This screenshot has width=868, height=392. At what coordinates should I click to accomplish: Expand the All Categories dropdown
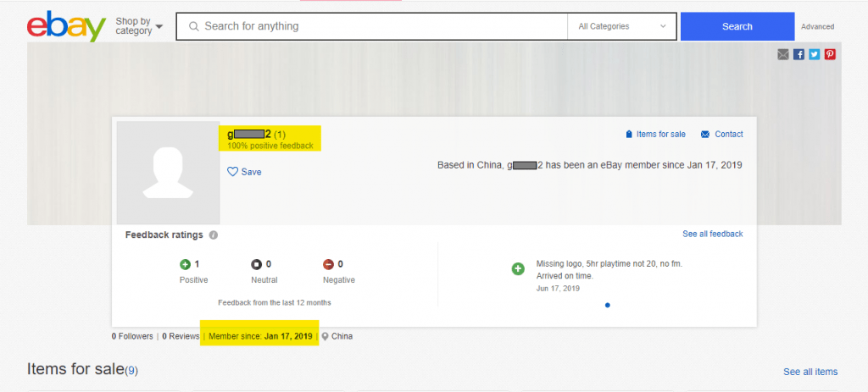coord(621,26)
